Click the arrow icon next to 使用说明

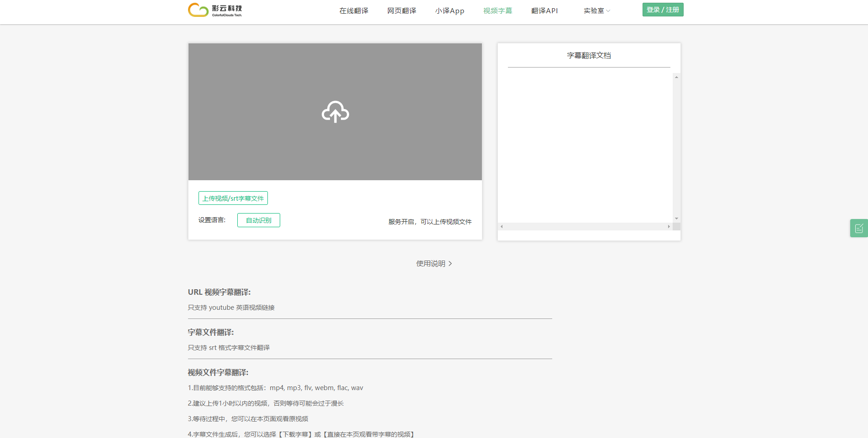450,264
